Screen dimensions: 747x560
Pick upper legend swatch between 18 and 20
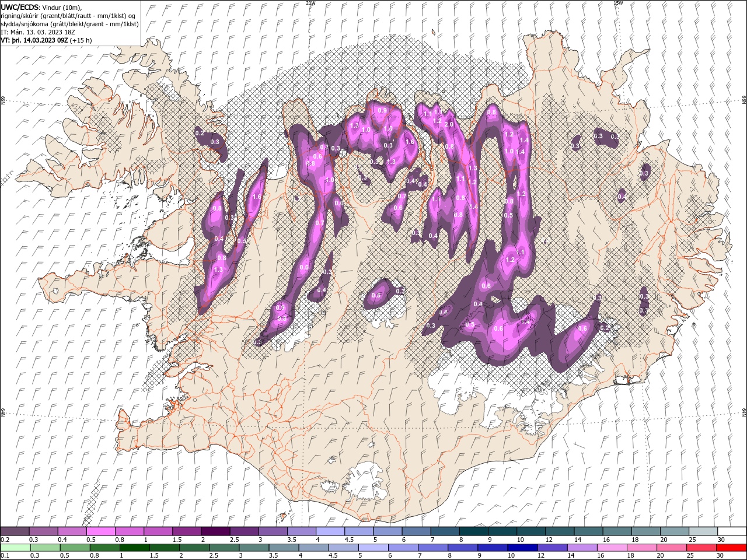tap(646, 531)
